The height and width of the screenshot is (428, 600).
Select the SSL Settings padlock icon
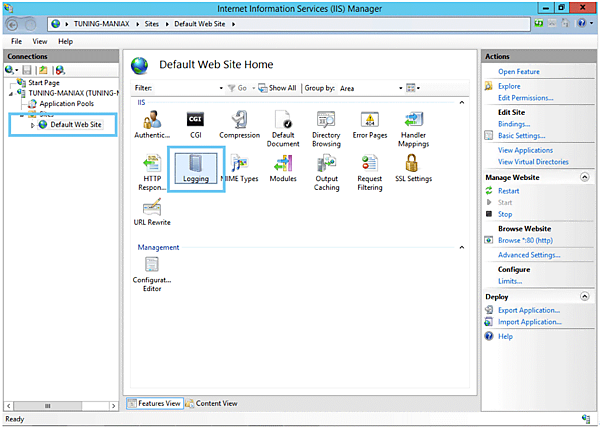[x=413, y=165]
